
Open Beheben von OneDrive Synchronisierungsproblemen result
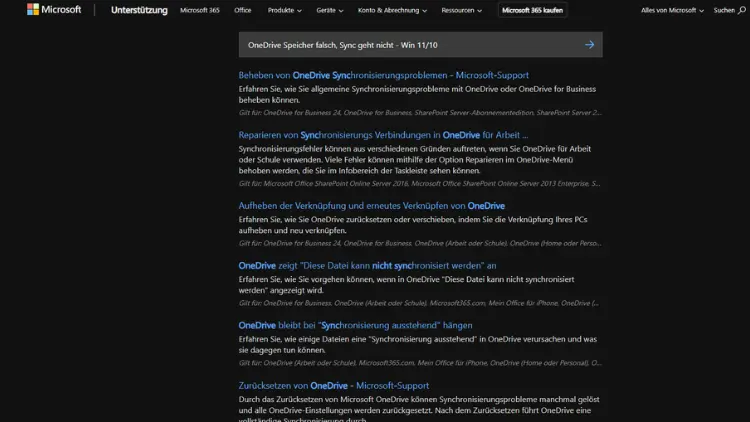[384, 75]
